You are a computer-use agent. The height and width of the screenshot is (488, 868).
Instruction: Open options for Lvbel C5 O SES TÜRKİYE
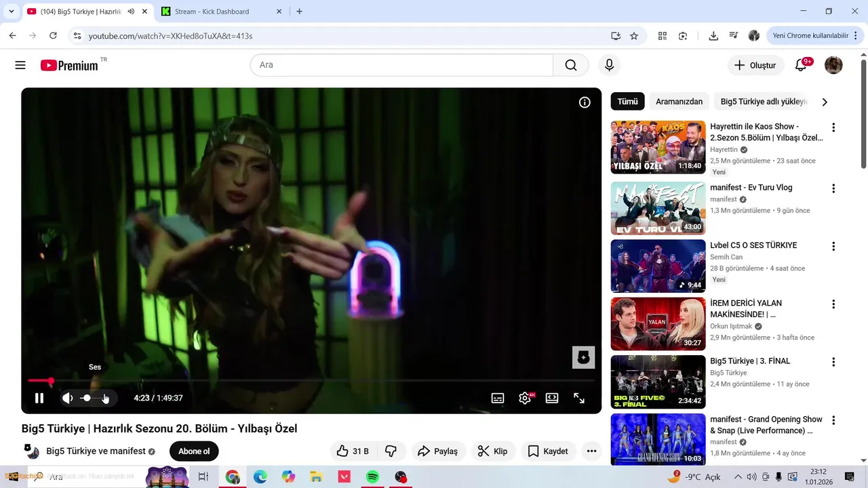[833, 246]
